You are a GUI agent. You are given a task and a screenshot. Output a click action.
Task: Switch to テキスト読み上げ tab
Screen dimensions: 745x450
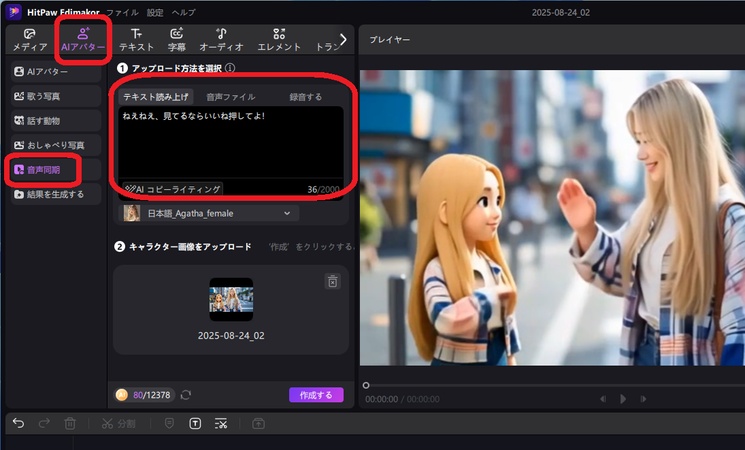click(x=156, y=97)
